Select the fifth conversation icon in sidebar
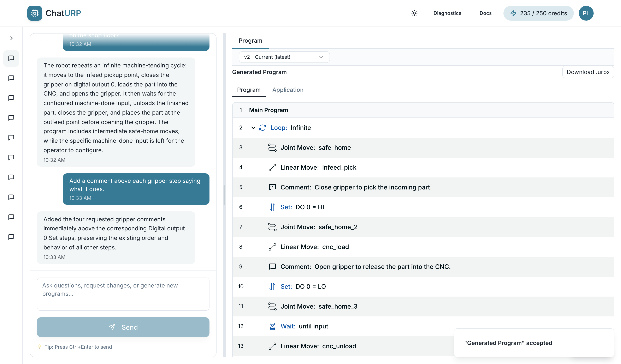 [x=11, y=138]
